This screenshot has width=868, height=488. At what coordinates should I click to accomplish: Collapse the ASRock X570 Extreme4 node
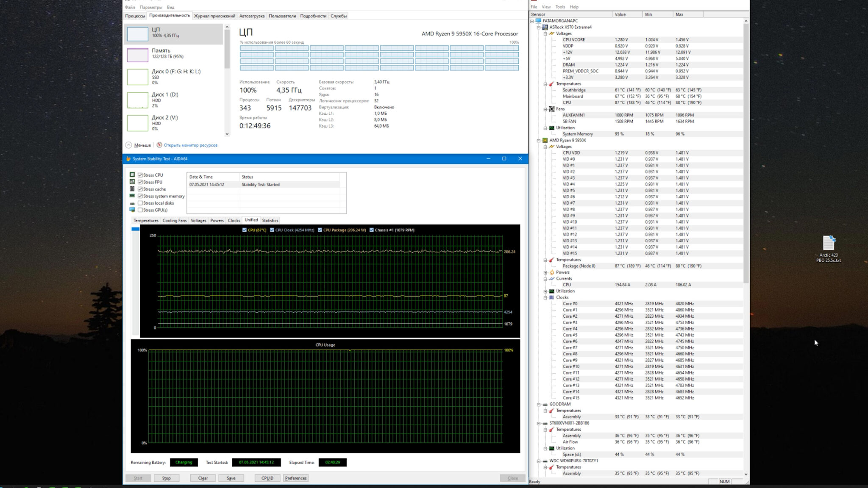(x=539, y=27)
